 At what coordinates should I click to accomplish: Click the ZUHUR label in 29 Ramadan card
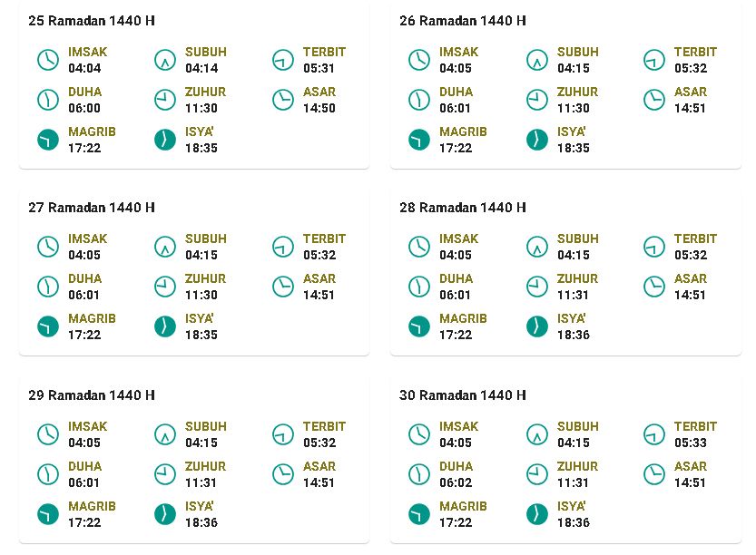pos(205,466)
